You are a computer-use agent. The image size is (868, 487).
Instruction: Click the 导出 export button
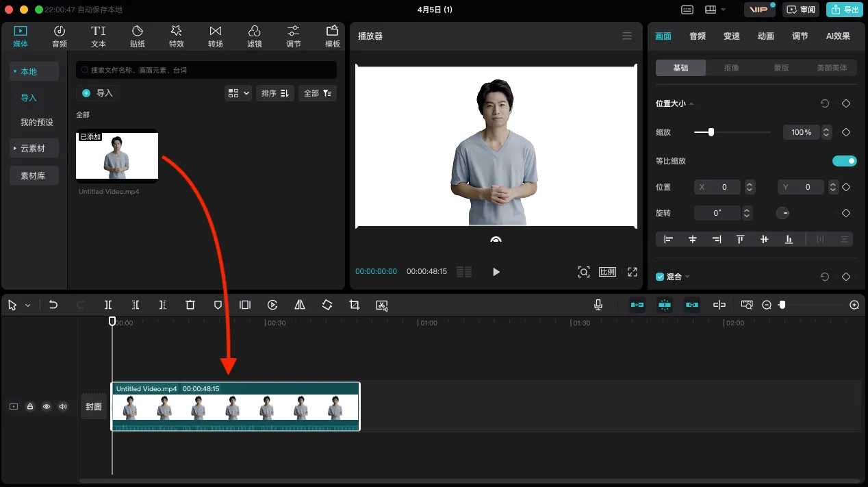845,10
